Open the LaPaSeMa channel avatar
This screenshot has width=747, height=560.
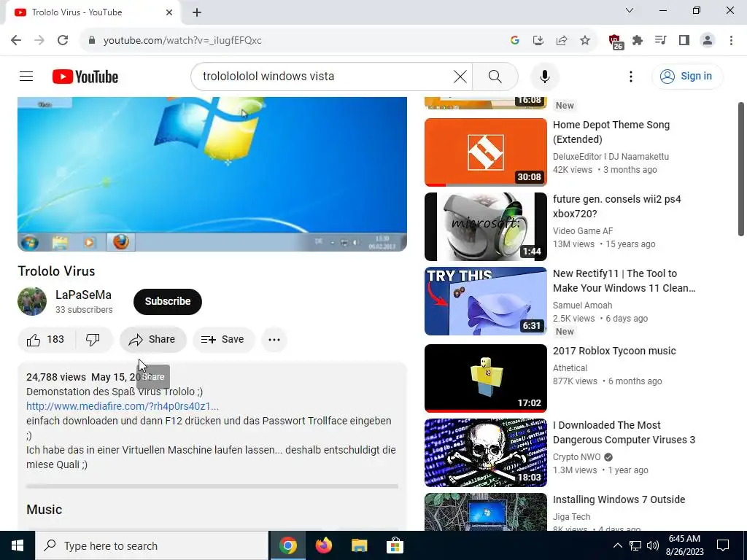32,301
